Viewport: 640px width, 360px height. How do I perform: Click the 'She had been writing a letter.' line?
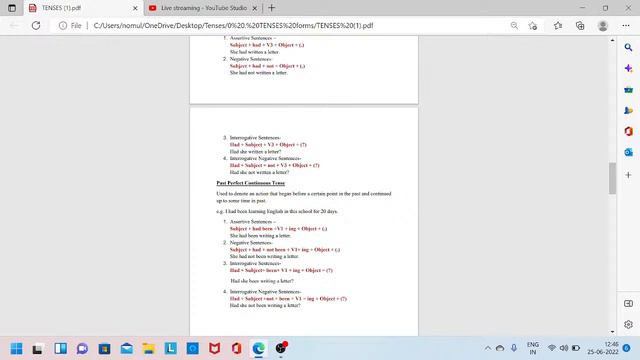[260, 236]
